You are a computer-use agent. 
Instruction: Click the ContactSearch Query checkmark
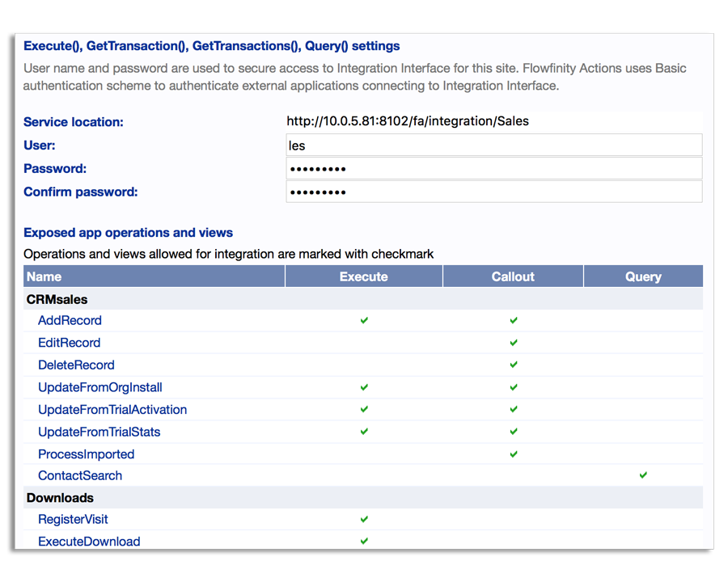tap(643, 475)
